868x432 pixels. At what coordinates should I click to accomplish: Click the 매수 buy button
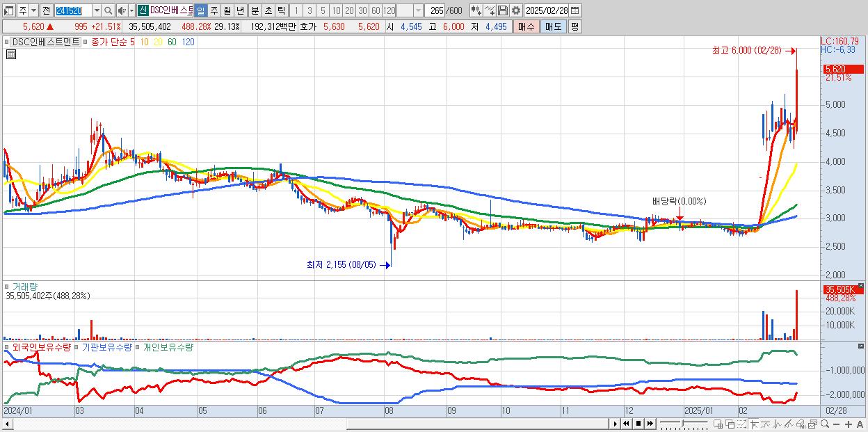527,26
